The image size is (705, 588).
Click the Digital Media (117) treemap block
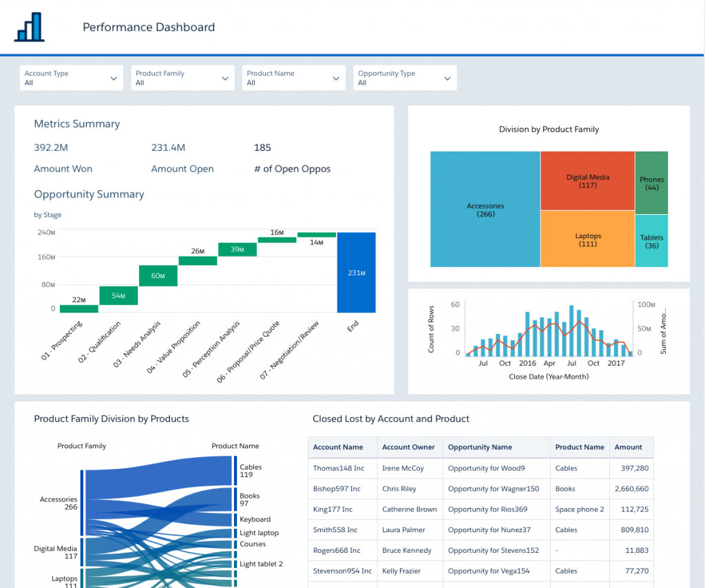[587, 180]
